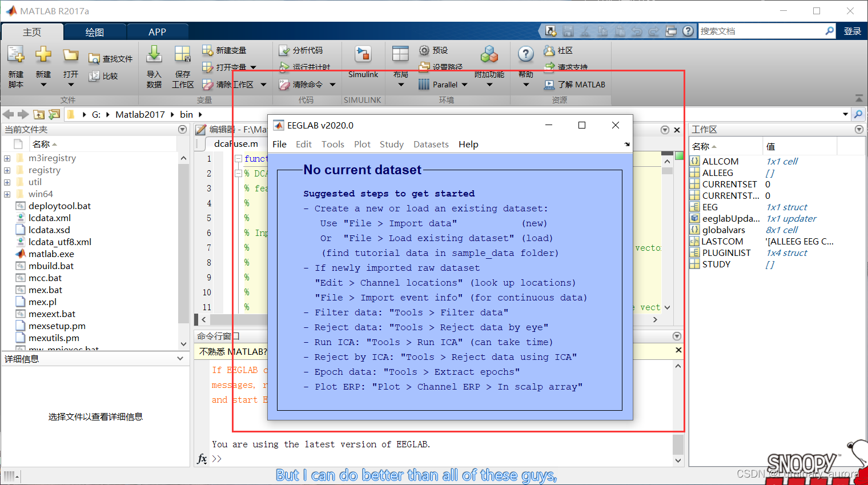The width and height of the screenshot is (868, 485).
Task: Click back navigation arrow in address bar
Action: coord(9,114)
